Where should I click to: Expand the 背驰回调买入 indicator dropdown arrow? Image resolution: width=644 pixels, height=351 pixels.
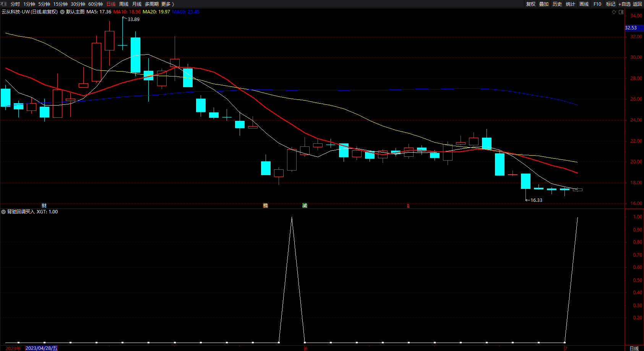3,212
